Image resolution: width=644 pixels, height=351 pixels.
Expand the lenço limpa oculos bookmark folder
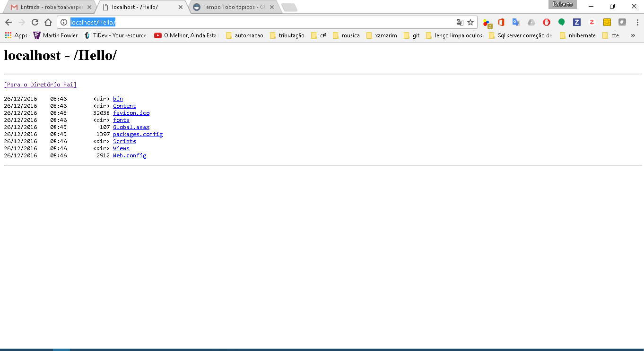tap(454, 35)
